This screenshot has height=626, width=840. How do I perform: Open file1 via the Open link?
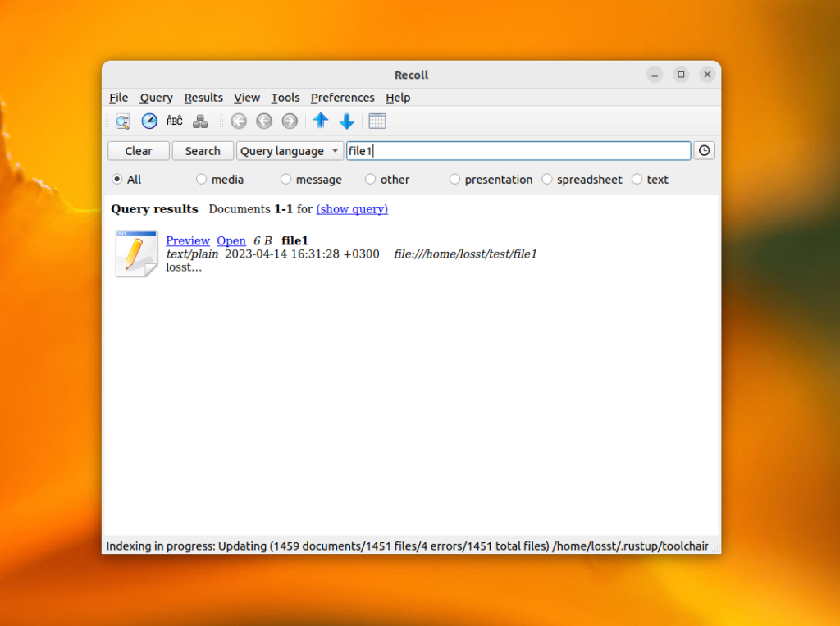pyautogui.click(x=231, y=240)
